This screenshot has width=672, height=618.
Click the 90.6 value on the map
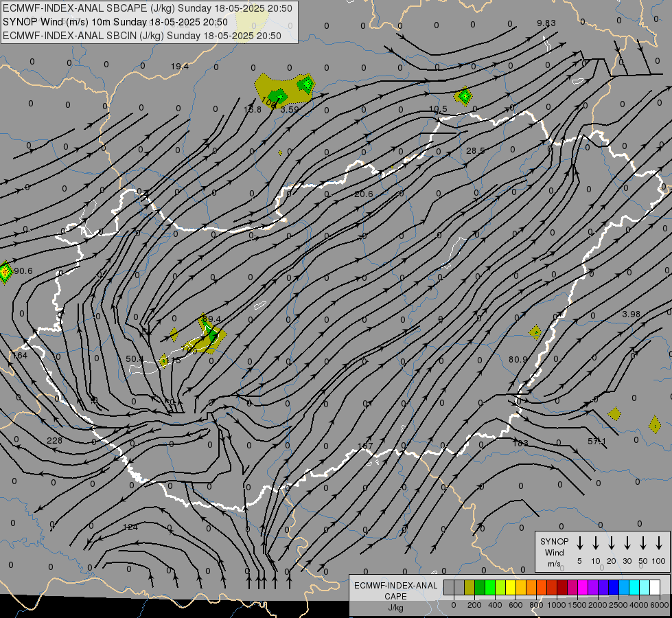coord(23,271)
